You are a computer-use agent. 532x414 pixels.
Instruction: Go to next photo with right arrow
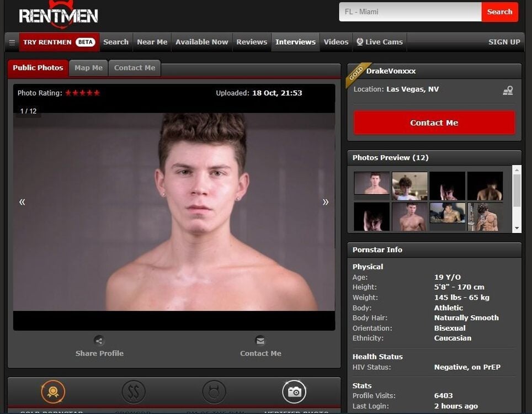[326, 202]
